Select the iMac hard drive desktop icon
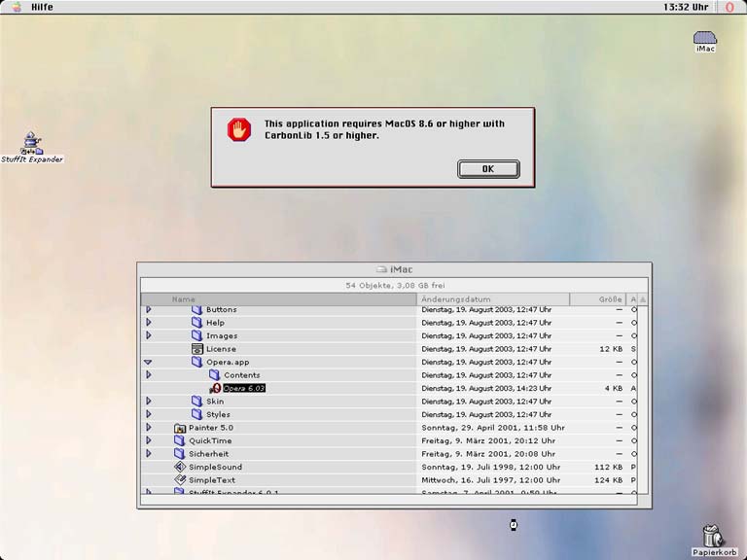Viewport: 747px width, 560px height. tap(705, 39)
